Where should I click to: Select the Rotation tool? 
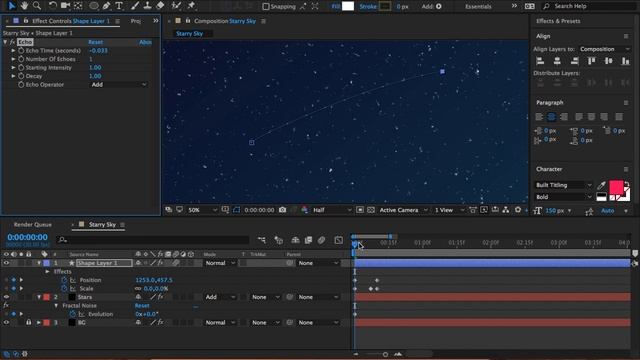(x=53, y=6)
